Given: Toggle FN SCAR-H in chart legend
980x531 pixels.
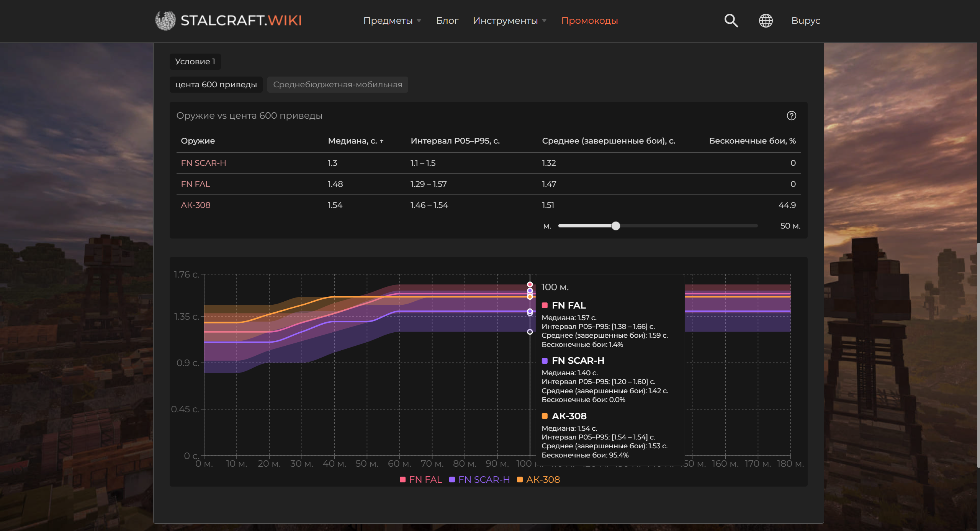Looking at the screenshot, I should pyautogui.click(x=479, y=479).
